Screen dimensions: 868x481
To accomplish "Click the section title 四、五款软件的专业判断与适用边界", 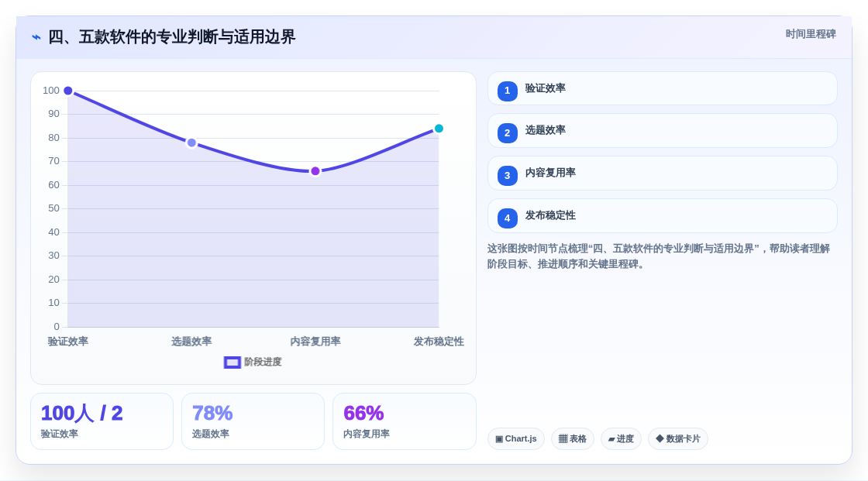I will (171, 37).
